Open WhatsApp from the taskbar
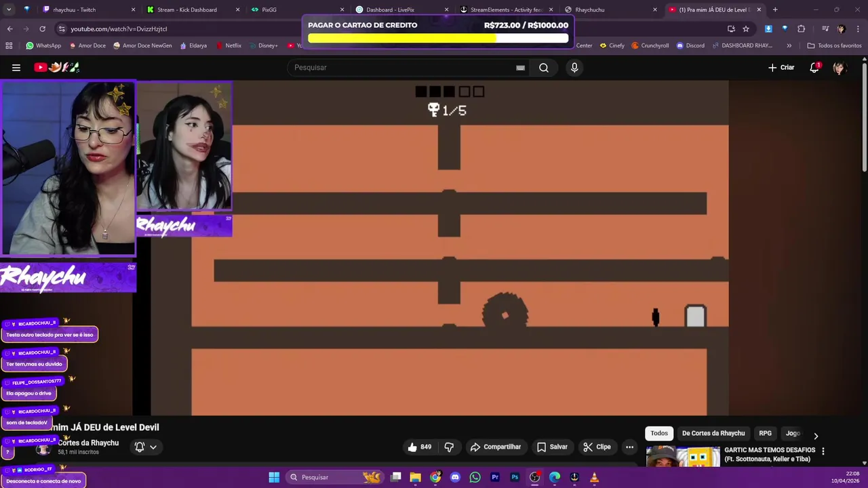 (475, 477)
